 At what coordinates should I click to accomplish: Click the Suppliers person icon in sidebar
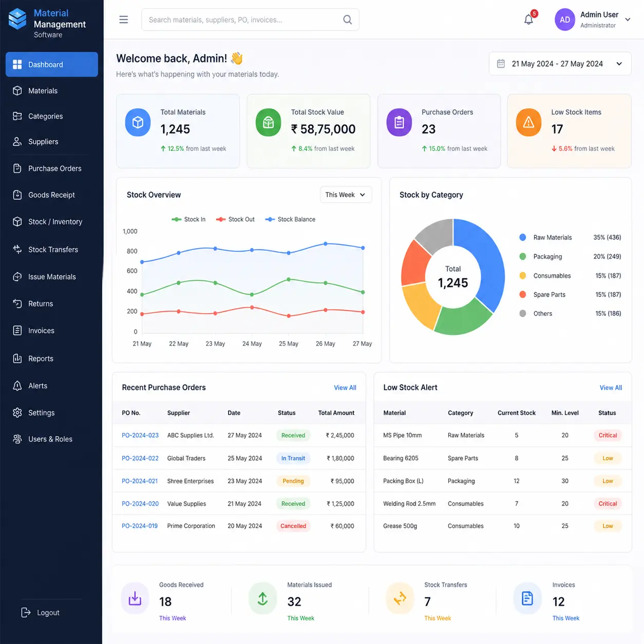(x=17, y=141)
